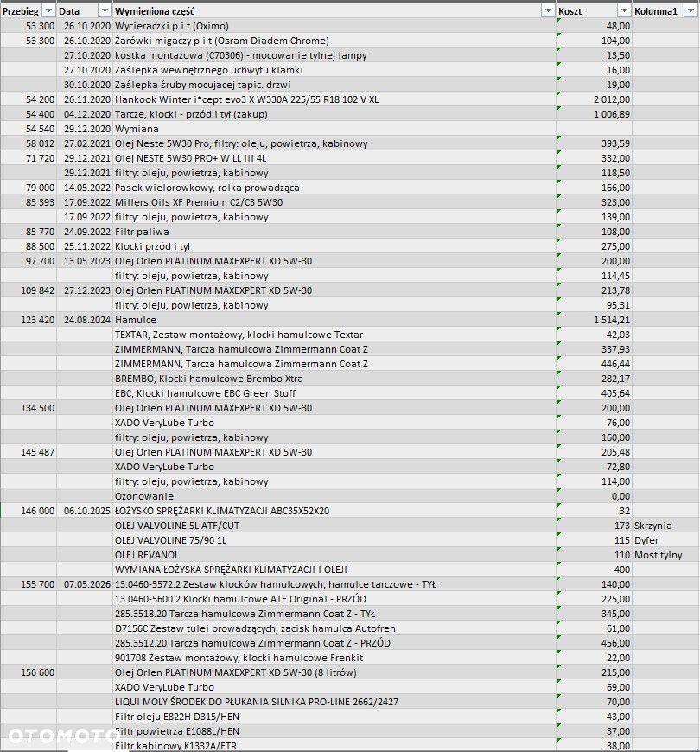The image size is (700, 752).
Task: Select the 'Klocki przód i tył' cell
Action: pyautogui.click(x=334, y=246)
